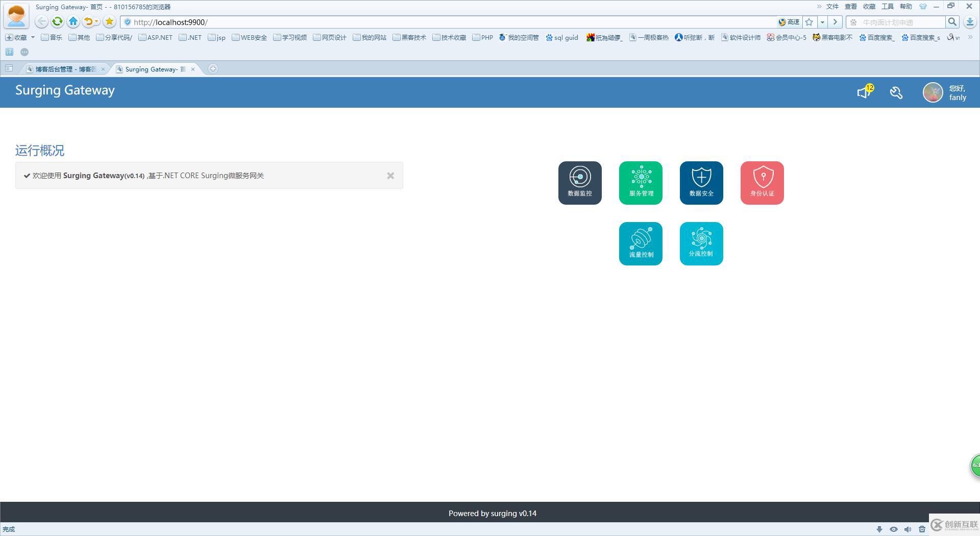
Task: Click the wrench settings icon in header
Action: click(896, 92)
